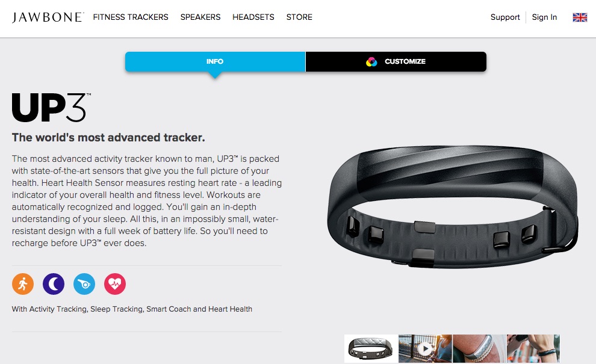
Task: Switch to the INFO tab
Action: click(x=215, y=61)
